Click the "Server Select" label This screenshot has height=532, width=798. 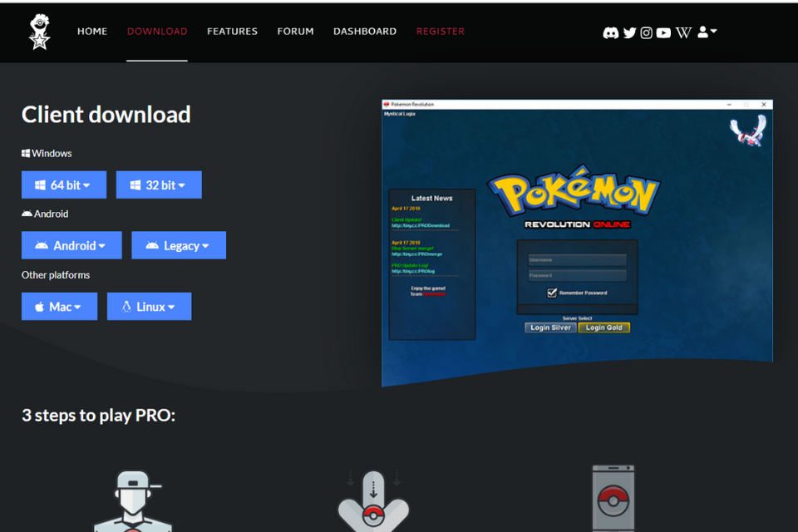coord(577,318)
